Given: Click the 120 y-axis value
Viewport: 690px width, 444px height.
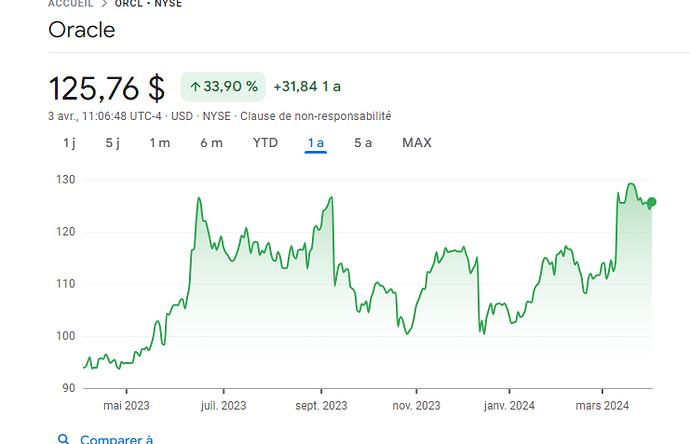Looking at the screenshot, I should tap(66, 231).
